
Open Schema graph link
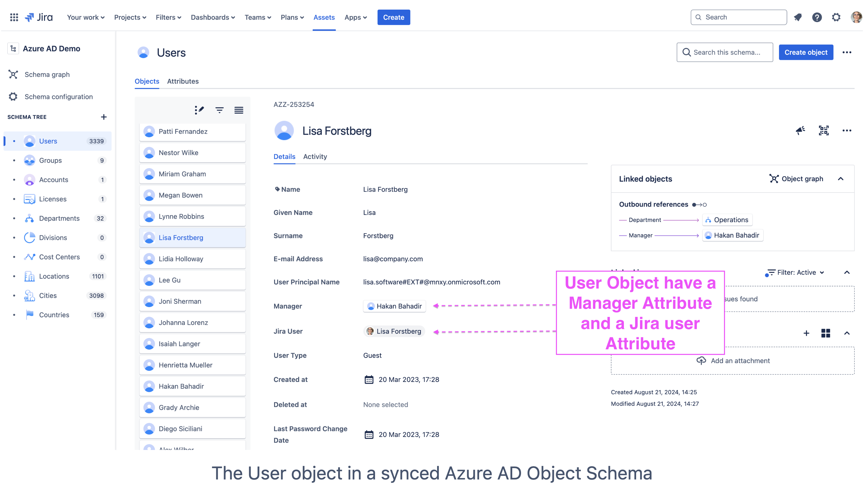(x=47, y=75)
